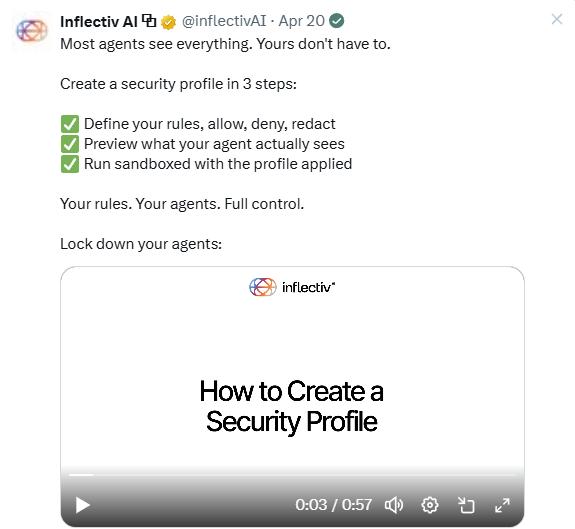Image resolution: width=575 pixels, height=529 pixels.
Task: Click the checkmark beside Preview what your agent
Action: coord(70,144)
